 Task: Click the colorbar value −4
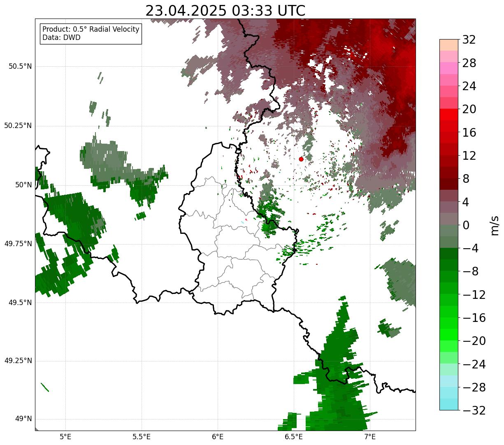pos(470,248)
